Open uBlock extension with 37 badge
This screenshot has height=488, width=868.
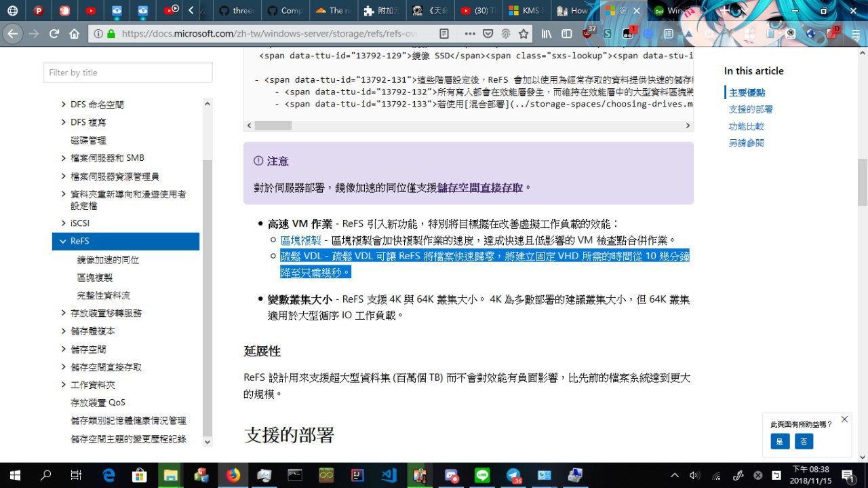pyautogui.click(x=589, y=33)
